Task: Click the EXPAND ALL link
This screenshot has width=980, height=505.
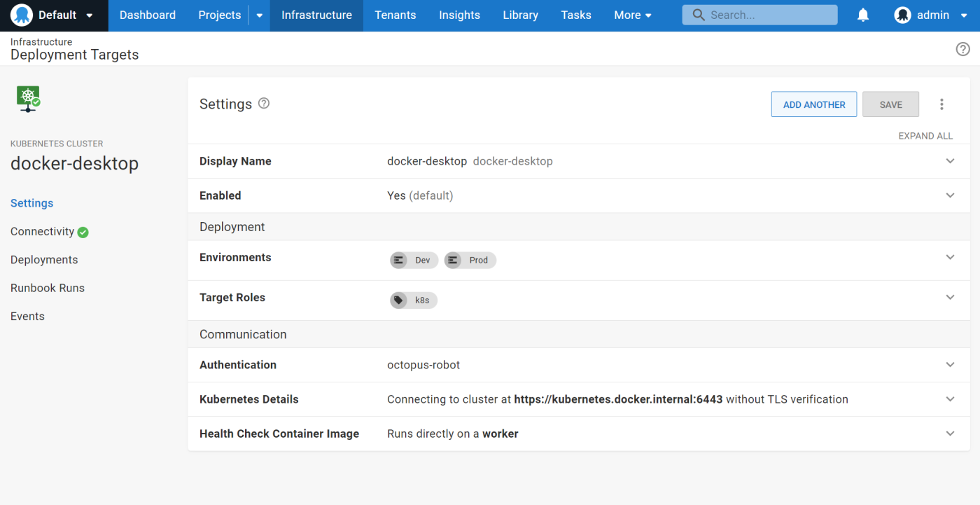Action: click(x=925, y=135)
